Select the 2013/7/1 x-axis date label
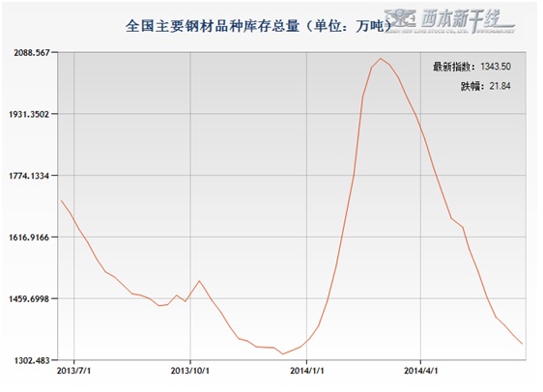Image resolution: width=543 pixels, height=392 pixels. (x=73, y=371)
